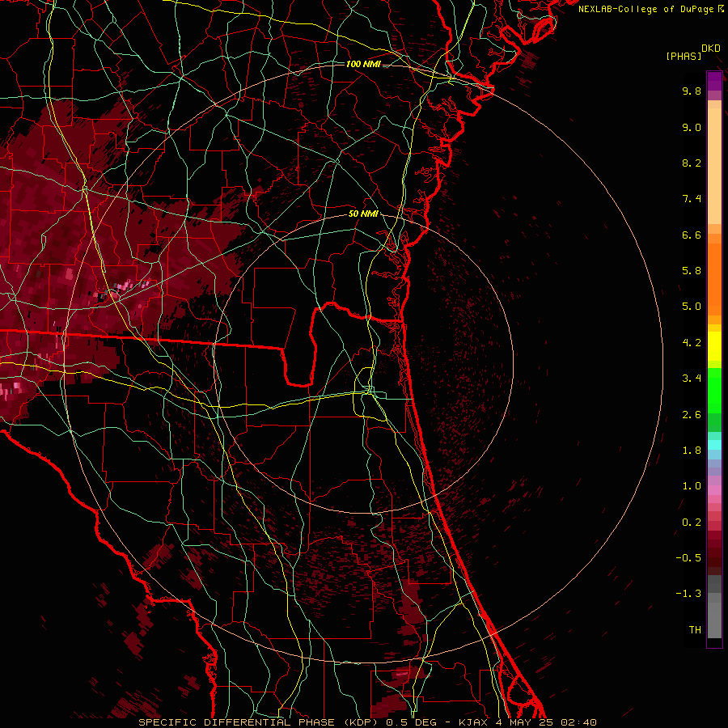The height and width of the screenshot is (728, 728).
Task: Click the -0.5 legend value
Action: pyautogui.click(x=688, y=558)
